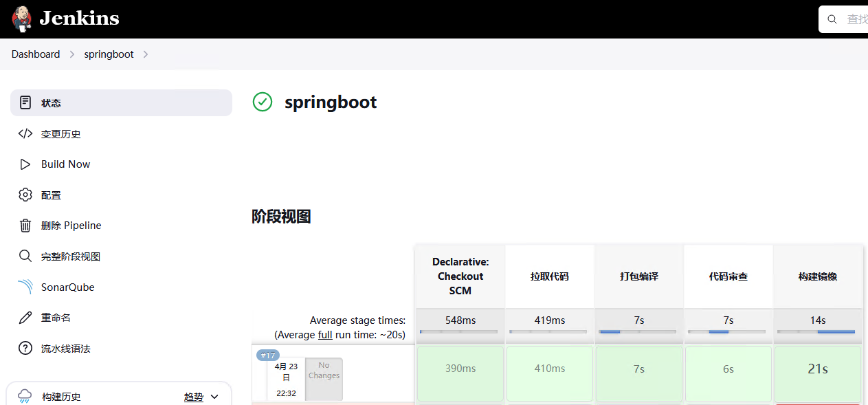
Task: Click the 阶段视图 section heading
Action: (281, 217)
